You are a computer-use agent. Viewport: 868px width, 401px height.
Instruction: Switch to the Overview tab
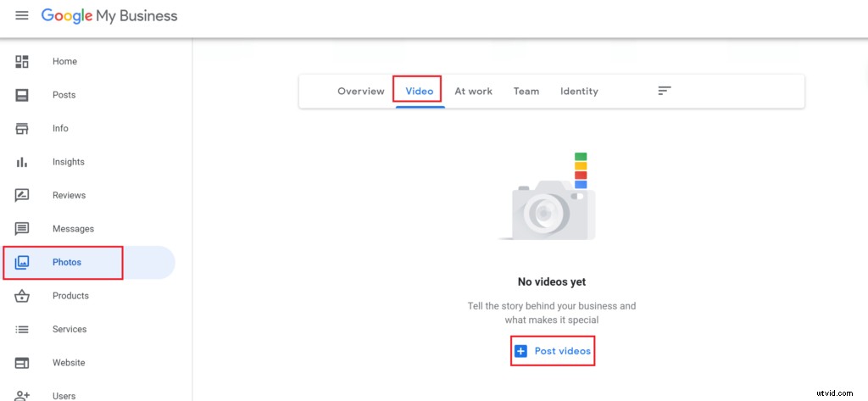coord(361,92)
